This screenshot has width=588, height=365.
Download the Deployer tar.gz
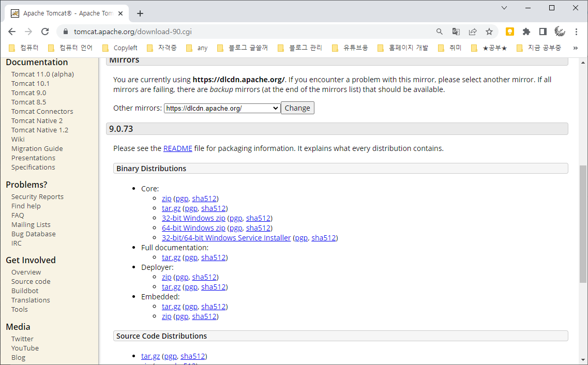(171, 287)
